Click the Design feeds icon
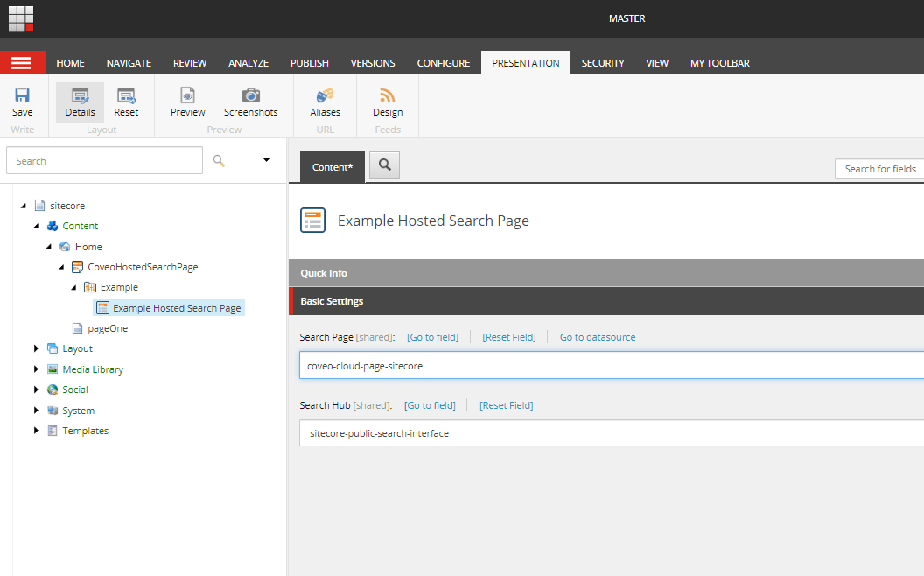Image resolution: width=924 pixels, height=576 pixels. (x=387, y=99)
